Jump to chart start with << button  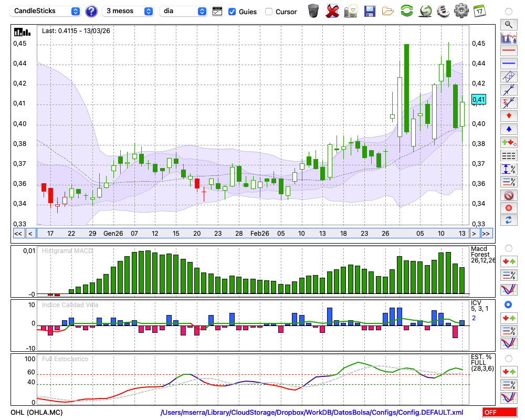18,233
